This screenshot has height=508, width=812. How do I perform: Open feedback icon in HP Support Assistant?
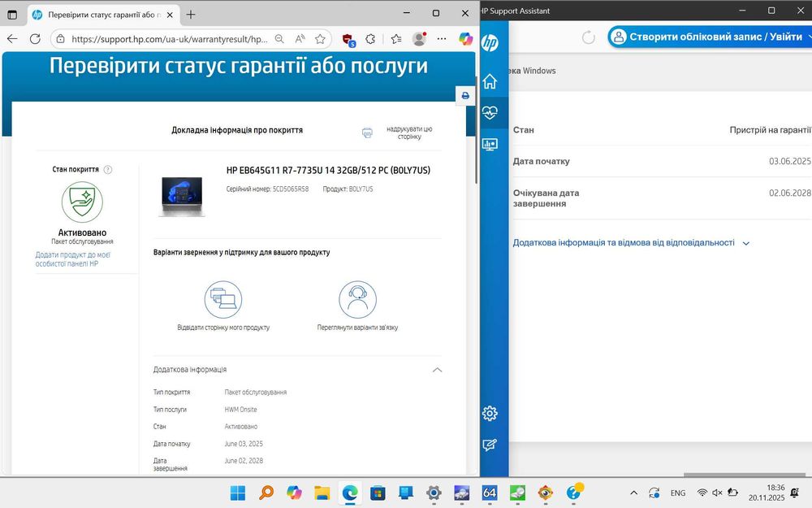pyautogui.click(x=490, y=445)
